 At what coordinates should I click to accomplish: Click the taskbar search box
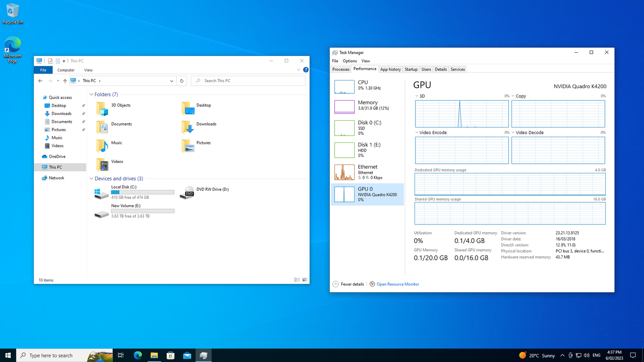(64, 355)
